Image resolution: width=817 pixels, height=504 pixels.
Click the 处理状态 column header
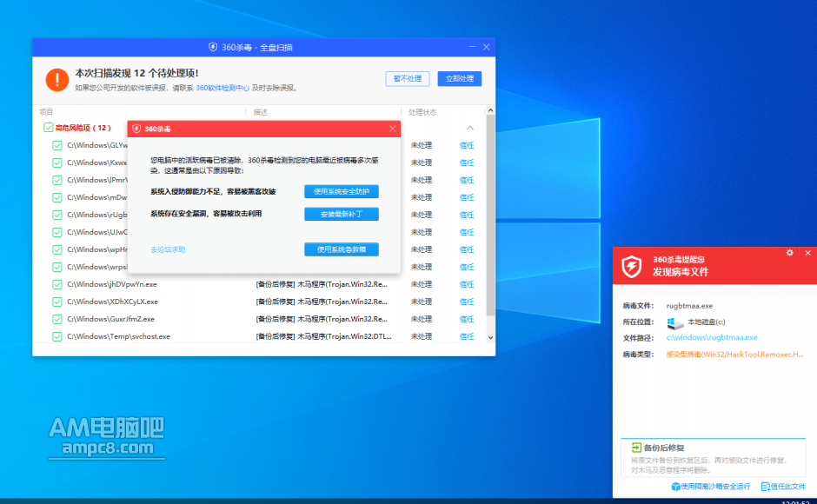click(x=422, y=112)
